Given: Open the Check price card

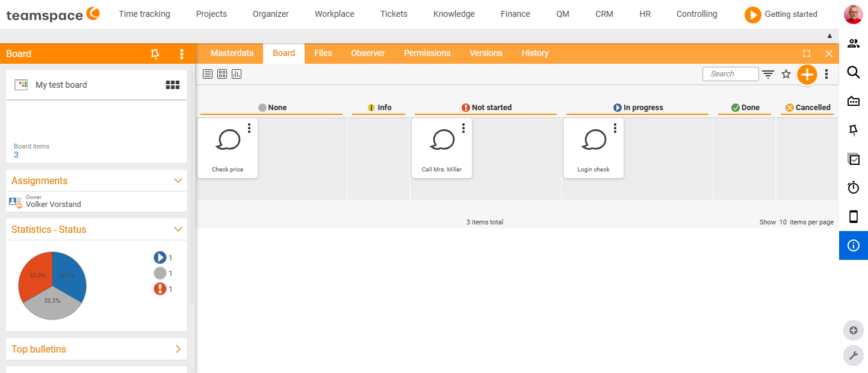Looking at the screenshot, I should pos(228,148).
